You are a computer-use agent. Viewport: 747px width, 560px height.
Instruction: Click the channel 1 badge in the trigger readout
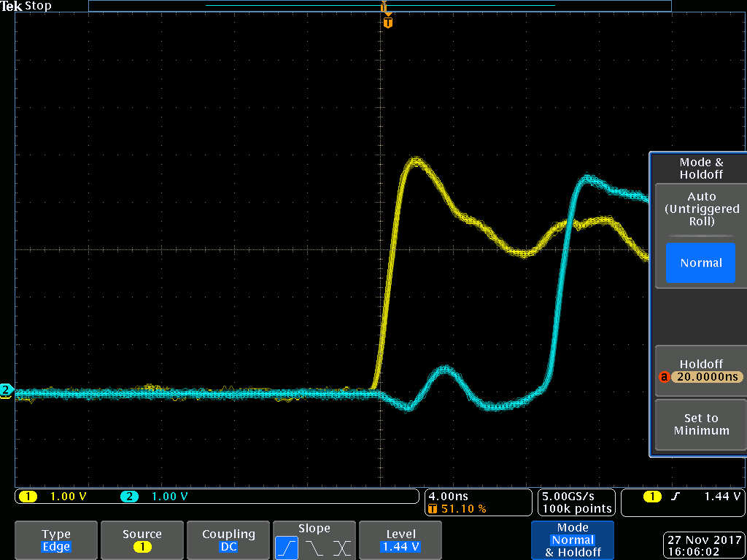(x=652, y=497)
